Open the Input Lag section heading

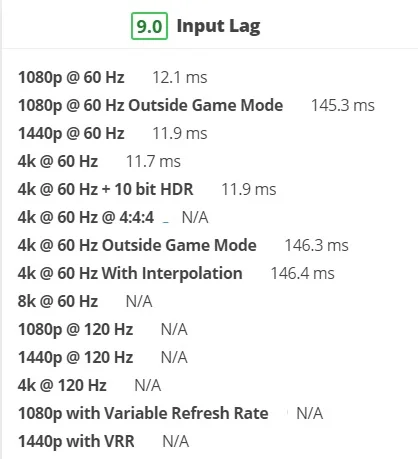pyautogui.click(x=218, y=27)
